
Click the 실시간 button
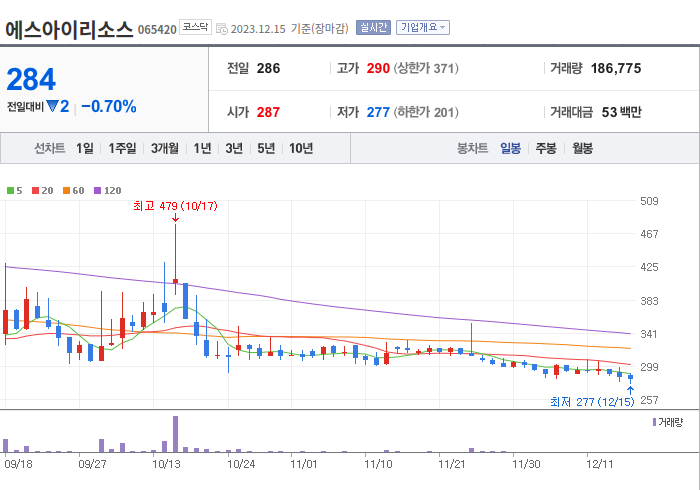tap(373, 28)
